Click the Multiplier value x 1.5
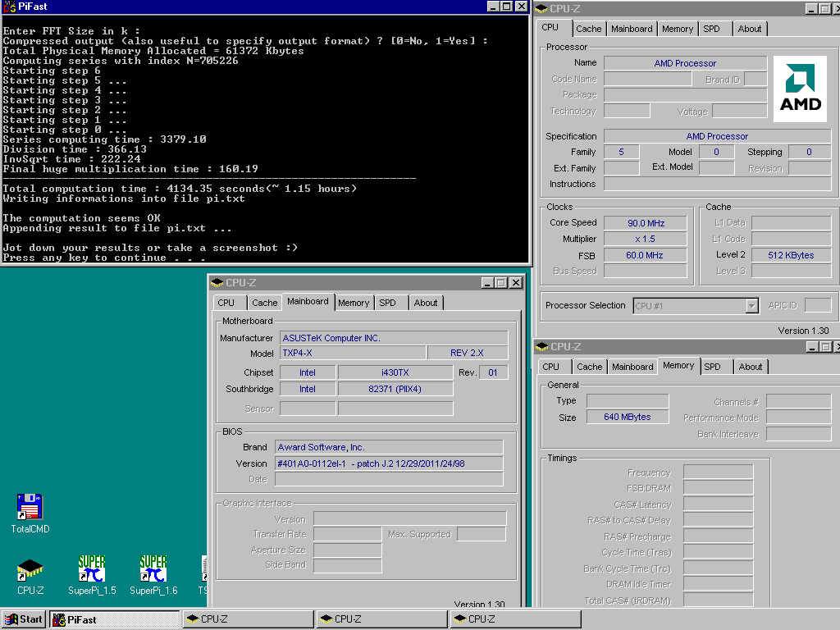Screen dimensions: 840x630 click(646, 239)
